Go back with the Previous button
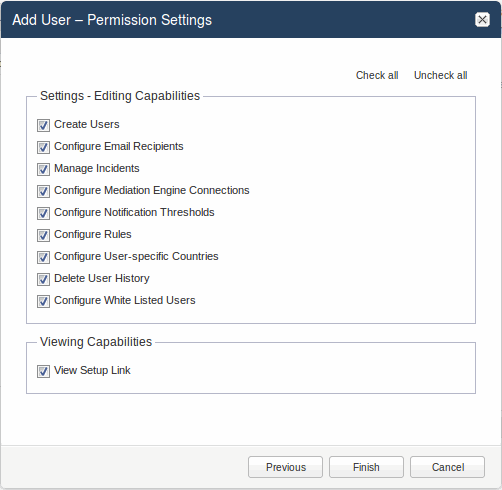This screenshot has width=502, height=490. click(x=285, y=467)
